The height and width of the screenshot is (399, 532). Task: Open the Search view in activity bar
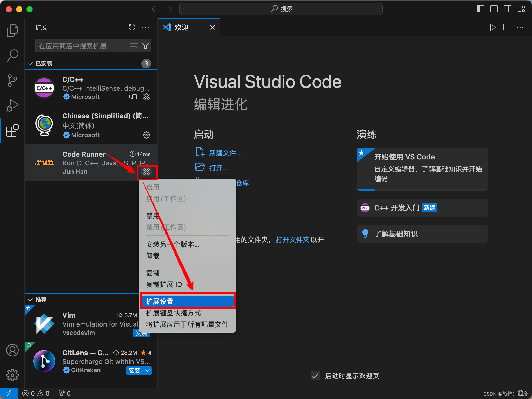pyautogui.click(x=12, y=56)
